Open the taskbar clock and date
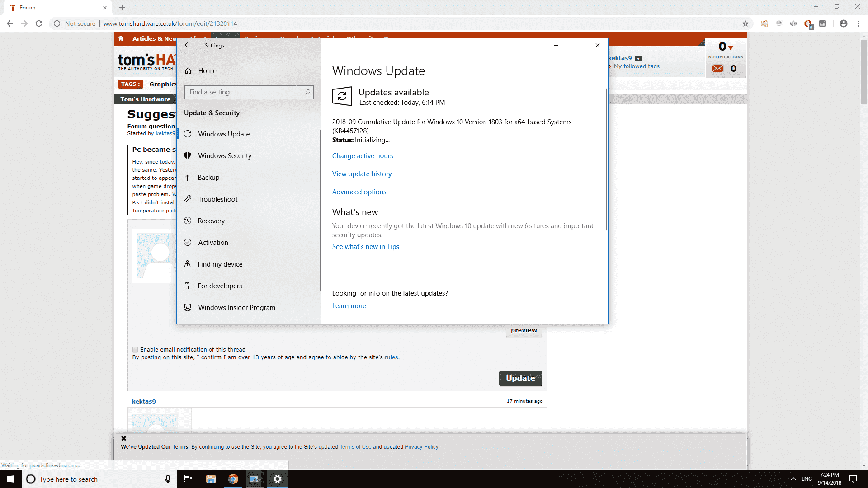 tap(830, 479)
